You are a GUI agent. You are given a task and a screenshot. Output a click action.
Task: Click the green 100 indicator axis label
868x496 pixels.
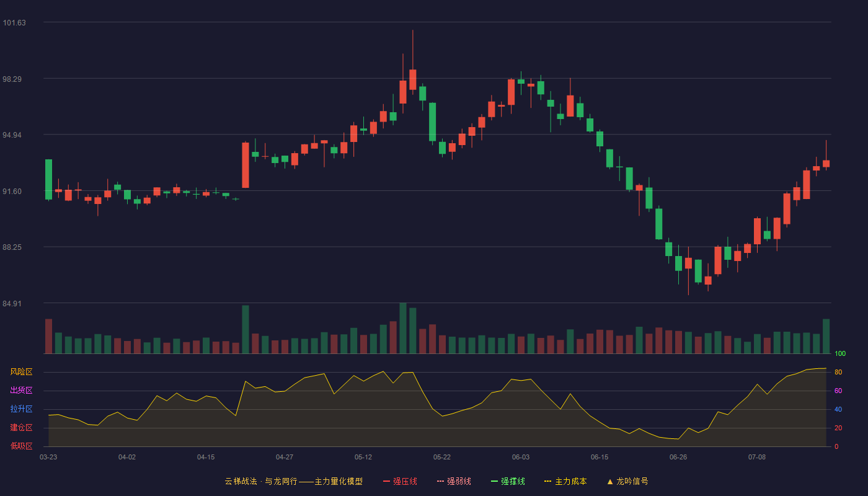pos(840,354)
